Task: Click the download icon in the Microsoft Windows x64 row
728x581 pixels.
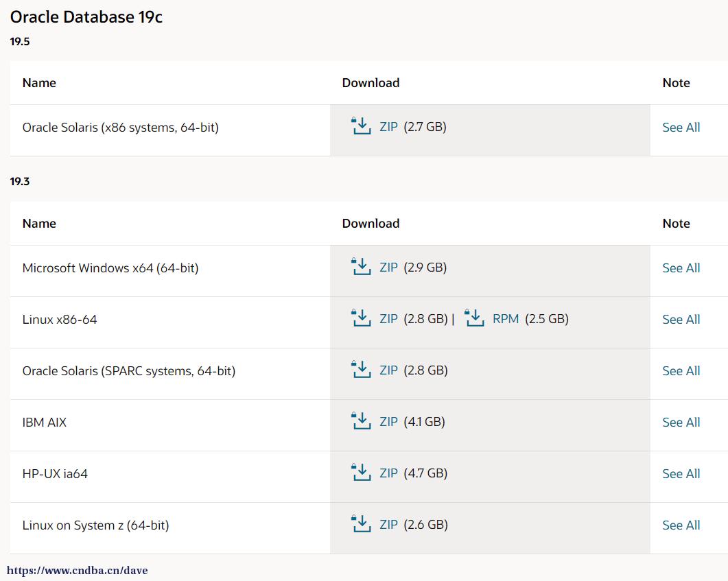Action: [x=361, y=266]
